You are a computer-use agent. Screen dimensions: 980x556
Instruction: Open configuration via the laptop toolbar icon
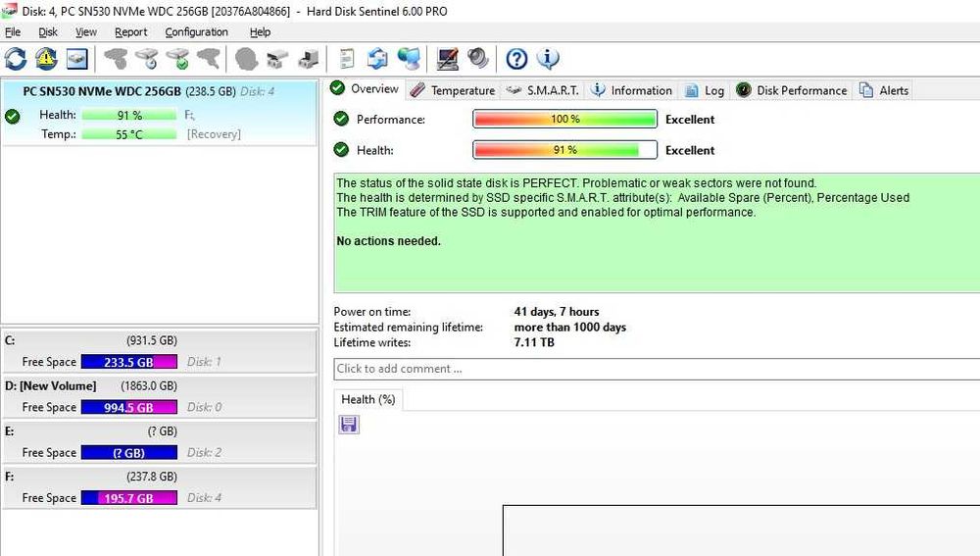click(x=448, y=60)
